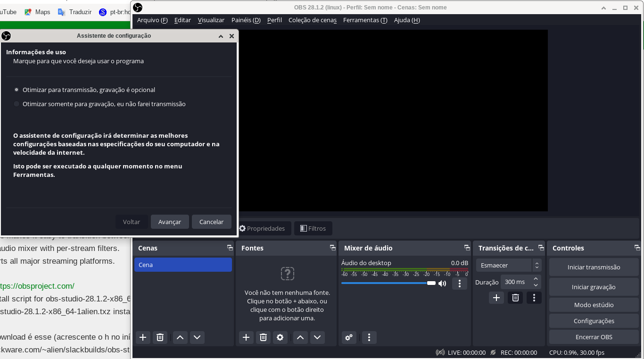
Task: Pop out the Transições de cena dock
Action: [x=540, y=248]
